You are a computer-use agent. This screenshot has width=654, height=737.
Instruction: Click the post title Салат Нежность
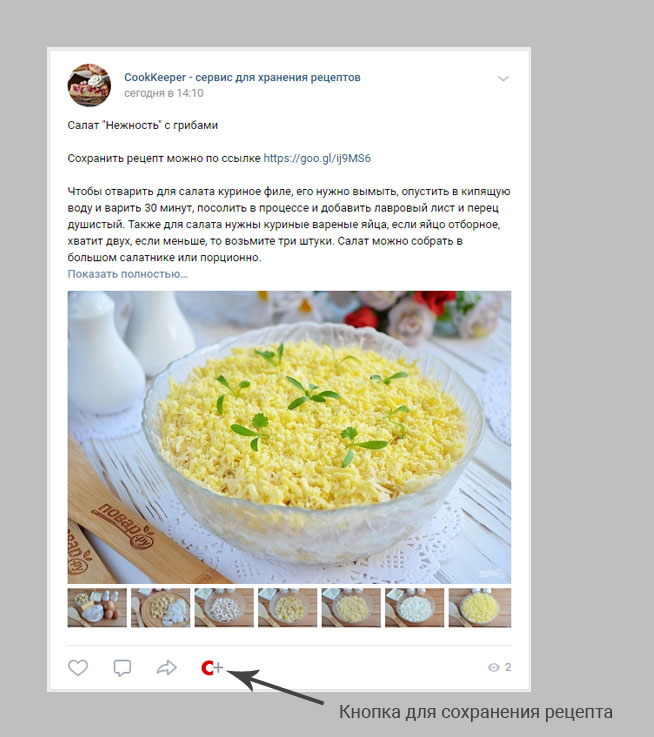pos(142,125)
